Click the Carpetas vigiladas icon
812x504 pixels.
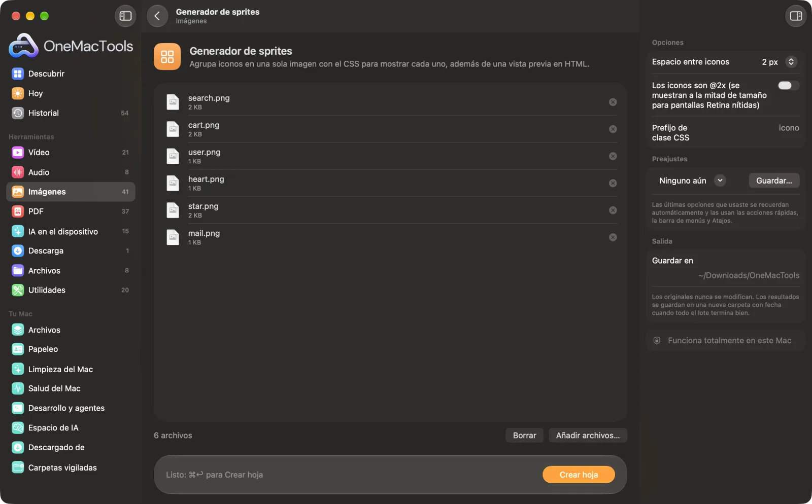(x=18, y=467)
